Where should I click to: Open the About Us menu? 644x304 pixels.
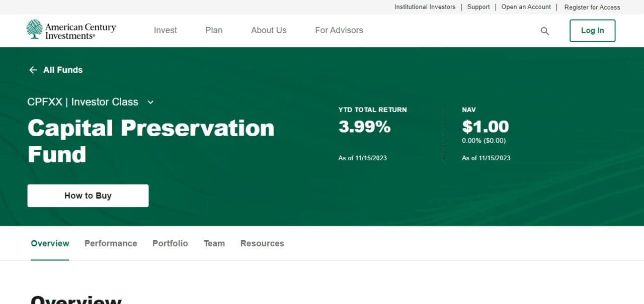tap(269, 30)
